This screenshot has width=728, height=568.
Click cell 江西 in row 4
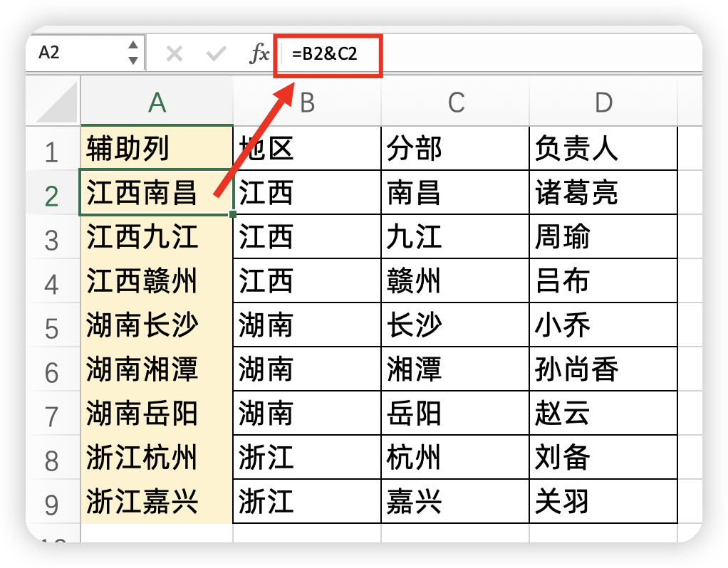click(x=307, y=280)
